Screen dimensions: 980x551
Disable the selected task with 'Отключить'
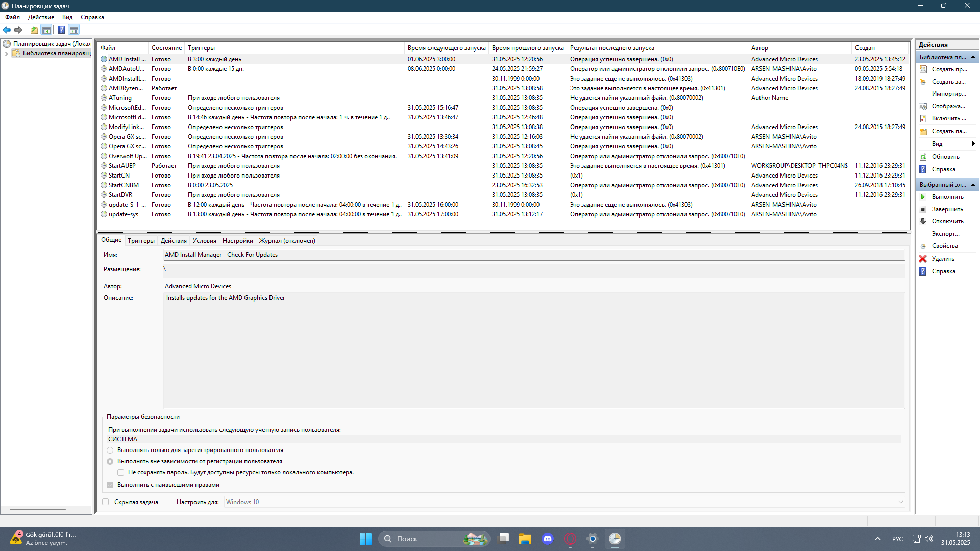pos(947,221)
